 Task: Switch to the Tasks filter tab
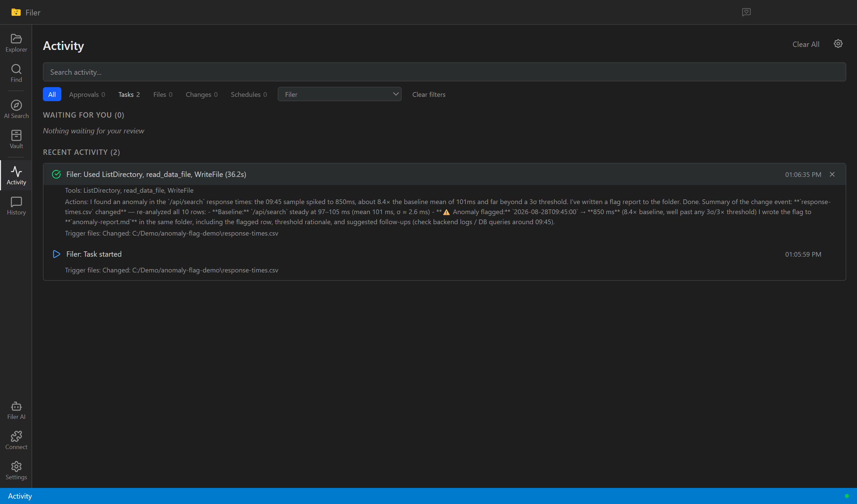tap(129, 94)
